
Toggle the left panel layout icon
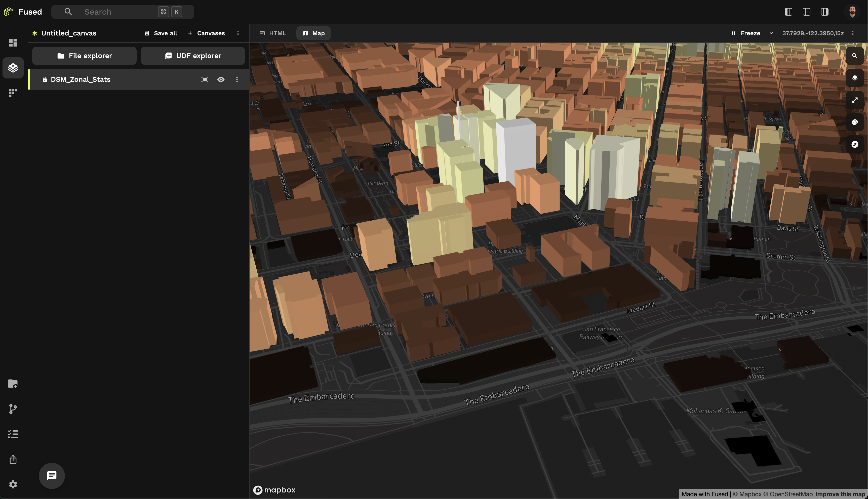pyautogui.click(x=788, y=12)
